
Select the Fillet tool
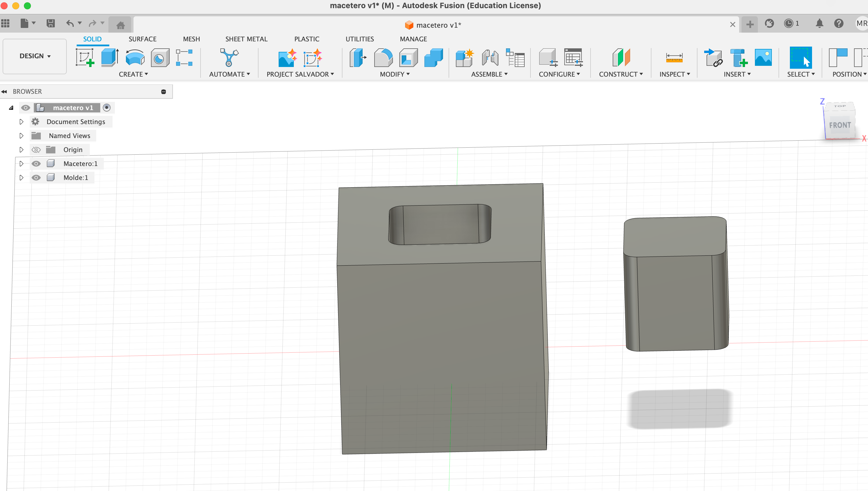[x=383, y=58]
